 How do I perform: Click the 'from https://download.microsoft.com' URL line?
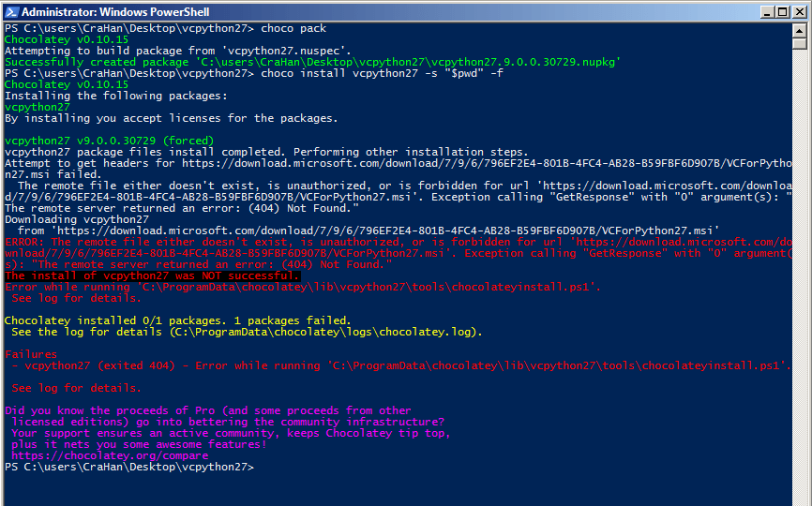point(368,231)
